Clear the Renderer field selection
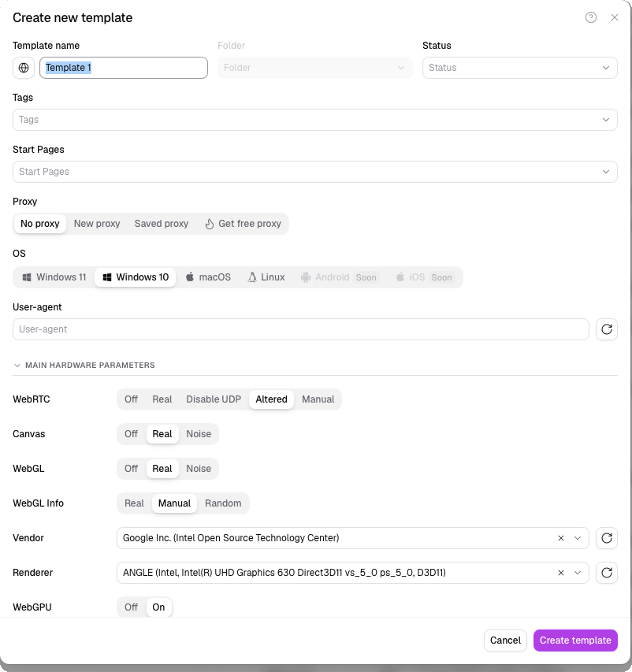The width and height of the screenshot is (632, 672). (x=561, y=573)
